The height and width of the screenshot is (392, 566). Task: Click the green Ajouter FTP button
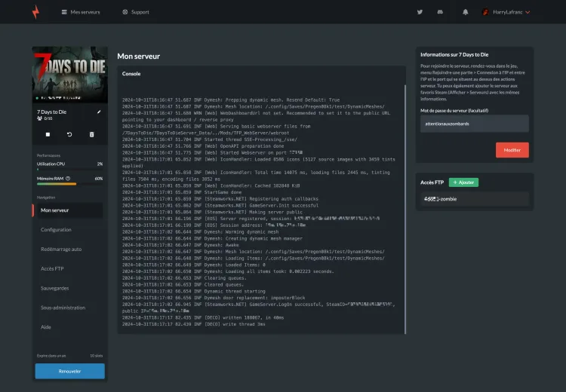tap(463, 182)
